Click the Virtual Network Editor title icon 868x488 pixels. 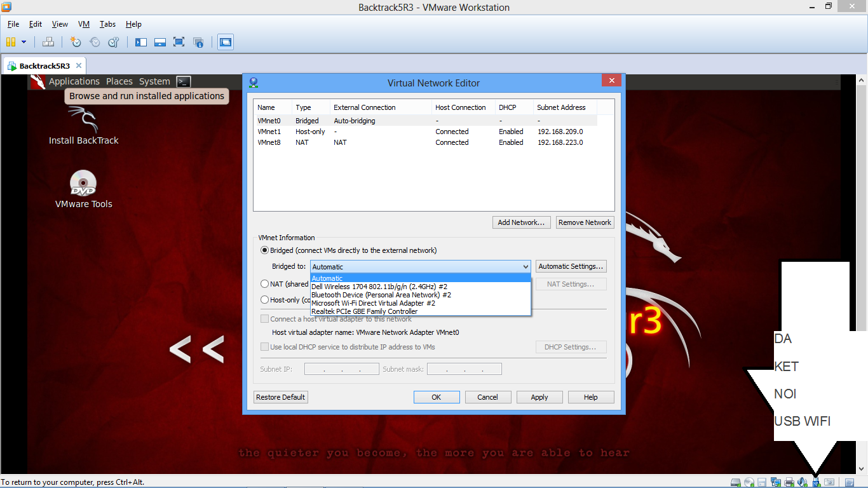254,83
